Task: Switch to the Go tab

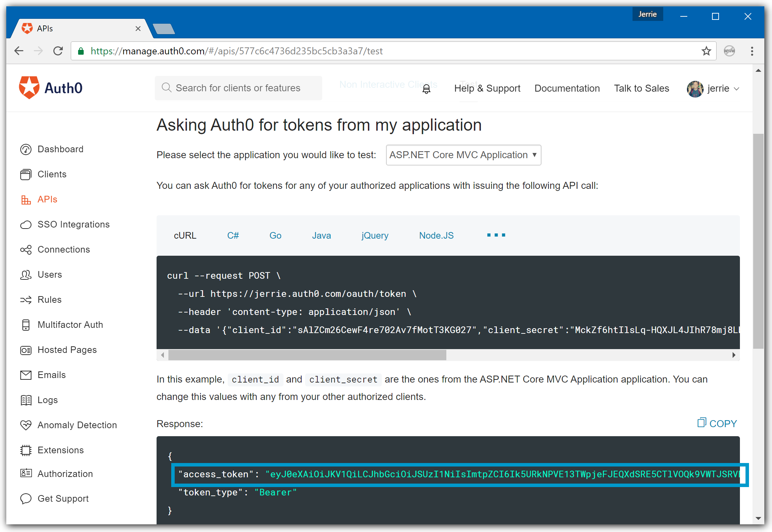Action: tap(275, 236)
